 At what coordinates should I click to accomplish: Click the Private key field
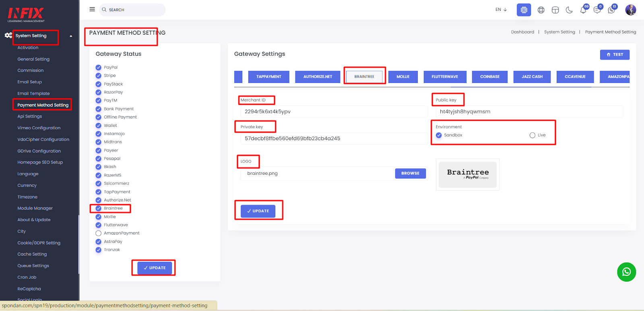(334, 138)
